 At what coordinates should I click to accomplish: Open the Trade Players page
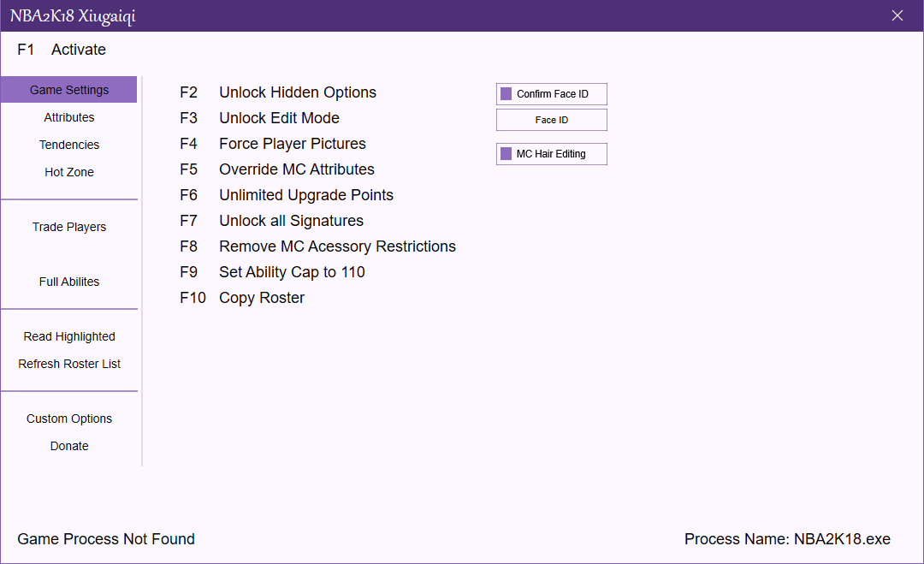(69, 227)
